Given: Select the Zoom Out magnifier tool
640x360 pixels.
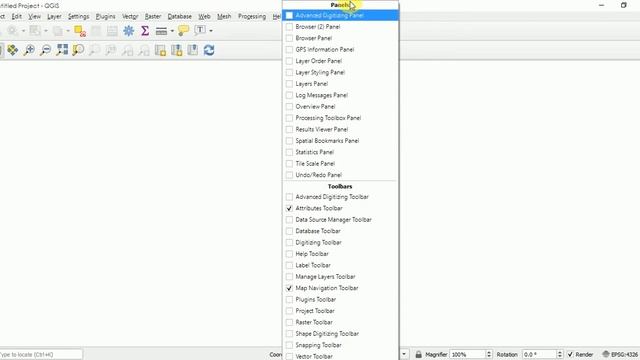Looking at the screenshot, I should (x=46, y=50).
